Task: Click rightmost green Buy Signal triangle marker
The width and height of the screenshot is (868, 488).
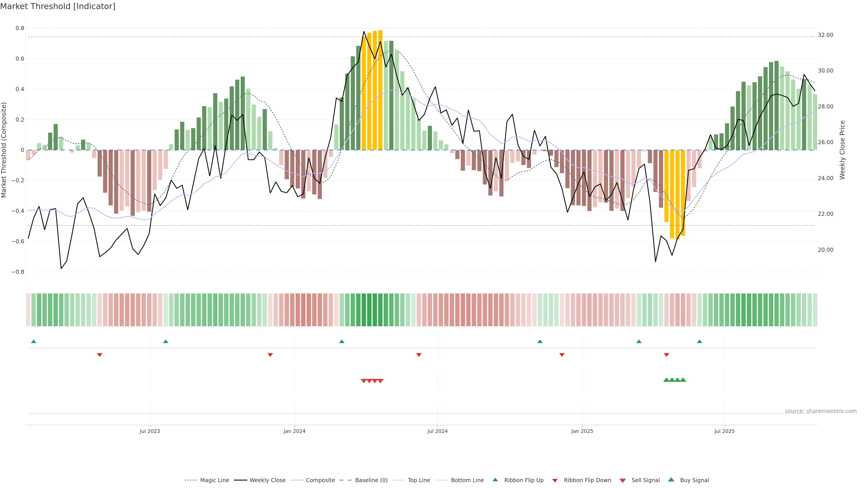Action: 683,380
